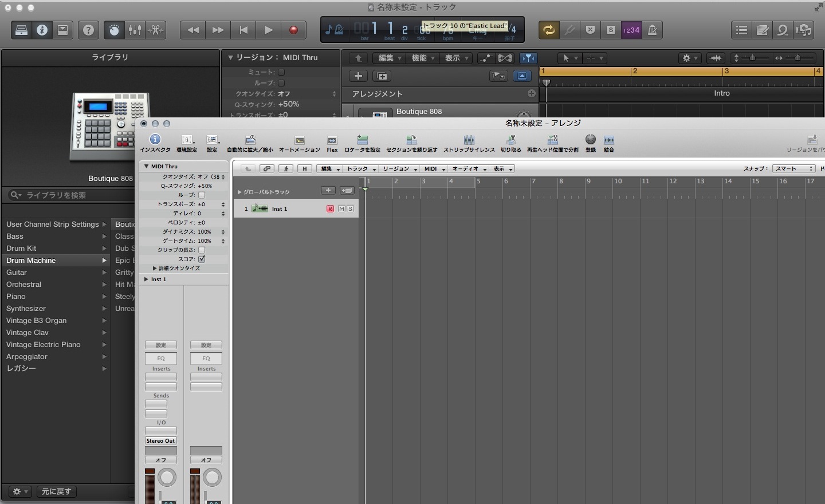The height and width of the screenshot is (504, 825).
Task: Collapse the リージョン: MIDI Thru disclosure triangle
Action: pyautogui.click(x=230, y=58)
